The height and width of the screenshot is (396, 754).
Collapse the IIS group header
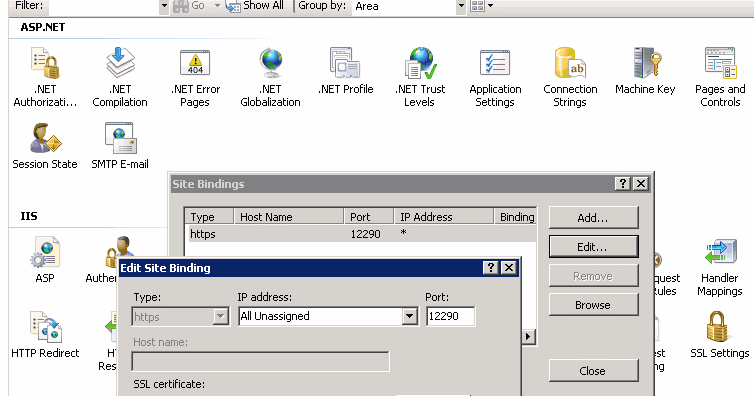click(29, 216)
